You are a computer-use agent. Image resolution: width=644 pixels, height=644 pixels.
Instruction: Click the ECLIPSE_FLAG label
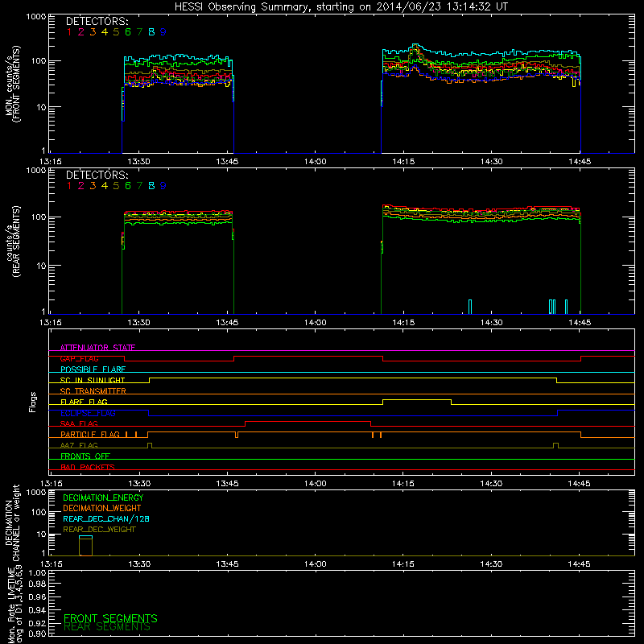click(88, 413)
